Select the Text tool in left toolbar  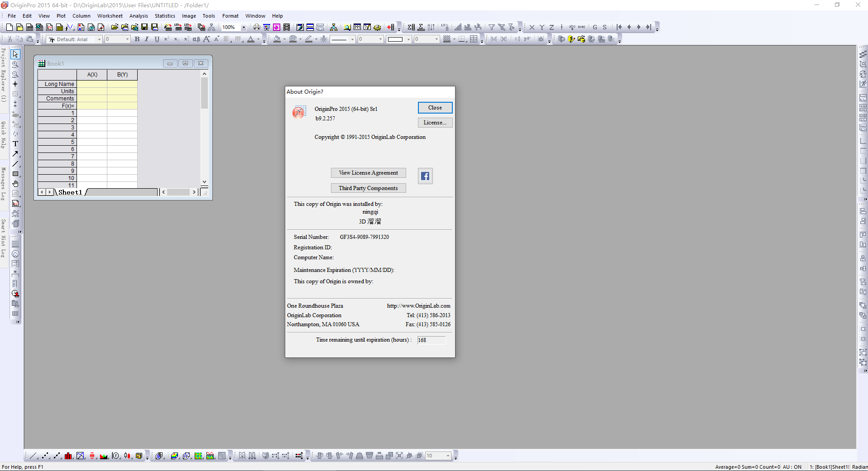(15, 144)
